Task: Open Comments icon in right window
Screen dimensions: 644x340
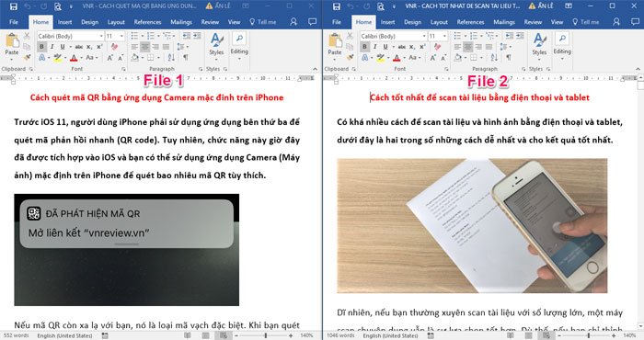Action: (635, 22)
